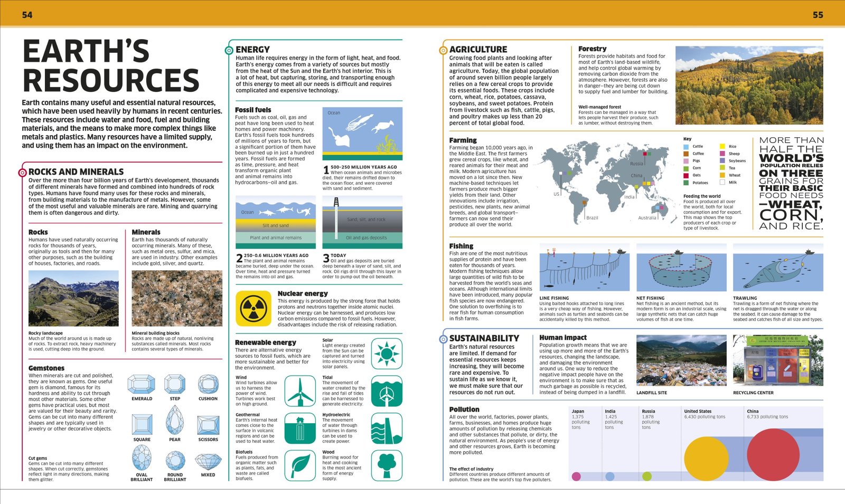Viewport: 845px width, 504px height.
Task: Select the Pear gemstone cut illustration
Action: point(175,421)
